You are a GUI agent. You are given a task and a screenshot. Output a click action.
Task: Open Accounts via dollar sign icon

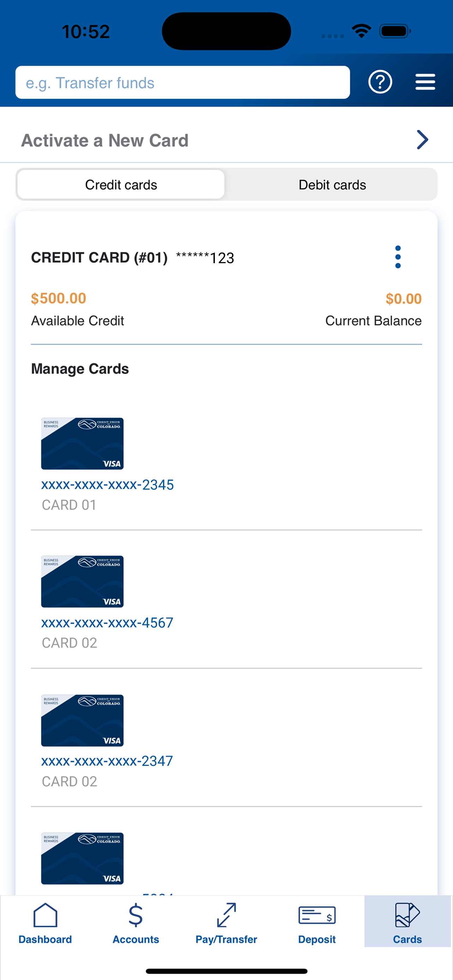pos(136,915)
